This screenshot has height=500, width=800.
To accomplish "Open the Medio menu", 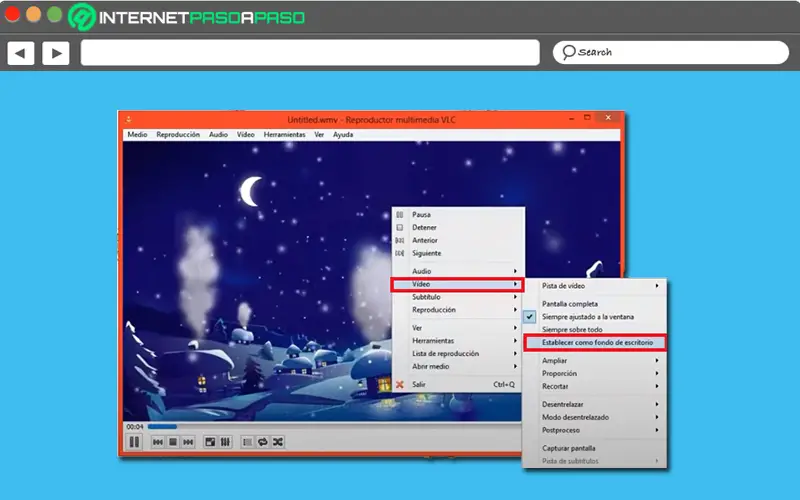I will coord(137,135).
